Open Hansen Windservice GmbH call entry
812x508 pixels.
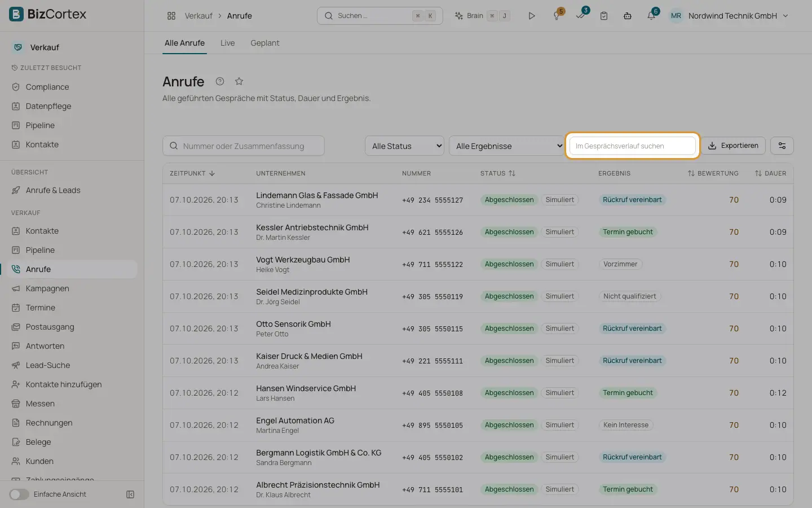[478, 393]
